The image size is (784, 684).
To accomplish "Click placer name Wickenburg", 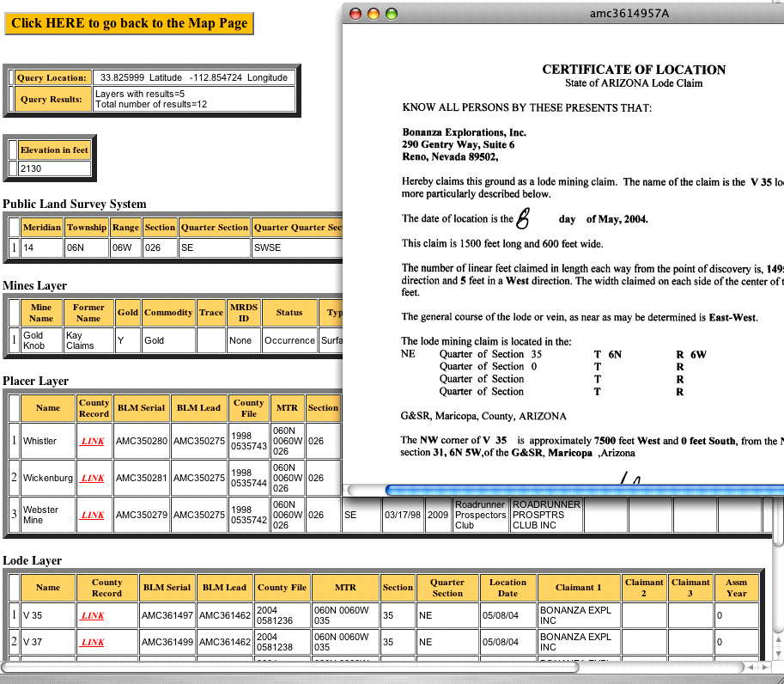I will (x=48, y=478).
